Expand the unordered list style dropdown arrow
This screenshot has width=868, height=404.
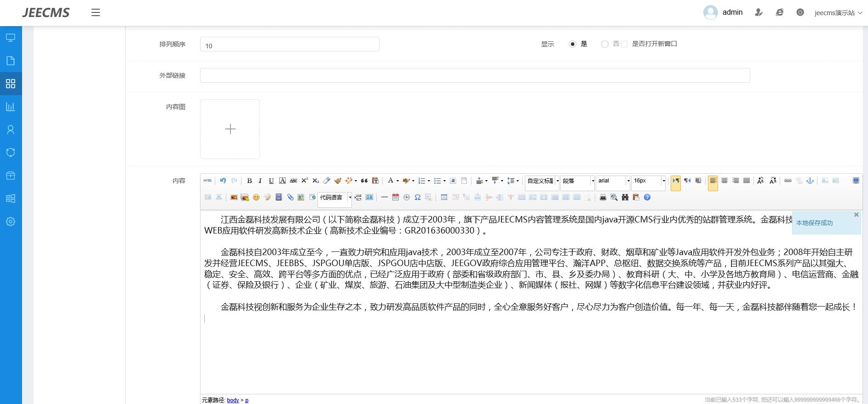444,181
